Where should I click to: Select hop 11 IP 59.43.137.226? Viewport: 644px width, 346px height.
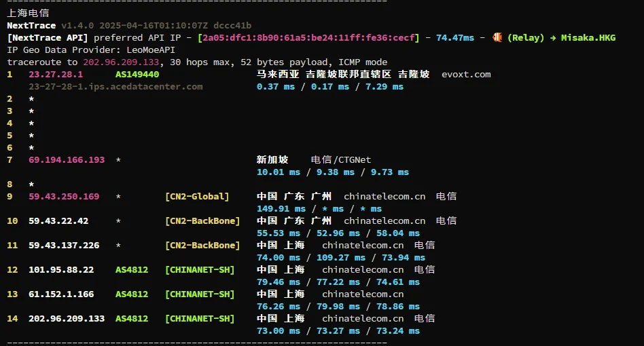tap(64, 245)
